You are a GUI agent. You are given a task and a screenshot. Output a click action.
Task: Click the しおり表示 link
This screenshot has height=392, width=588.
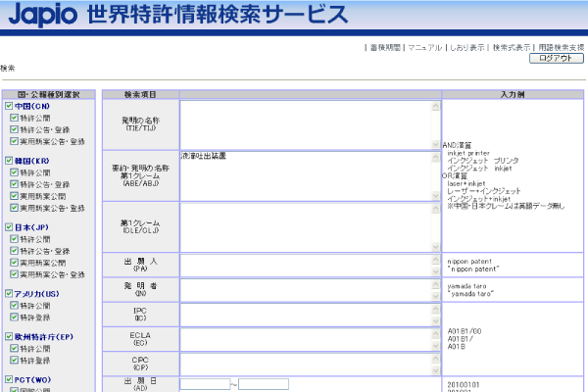[x=465, y=46]
